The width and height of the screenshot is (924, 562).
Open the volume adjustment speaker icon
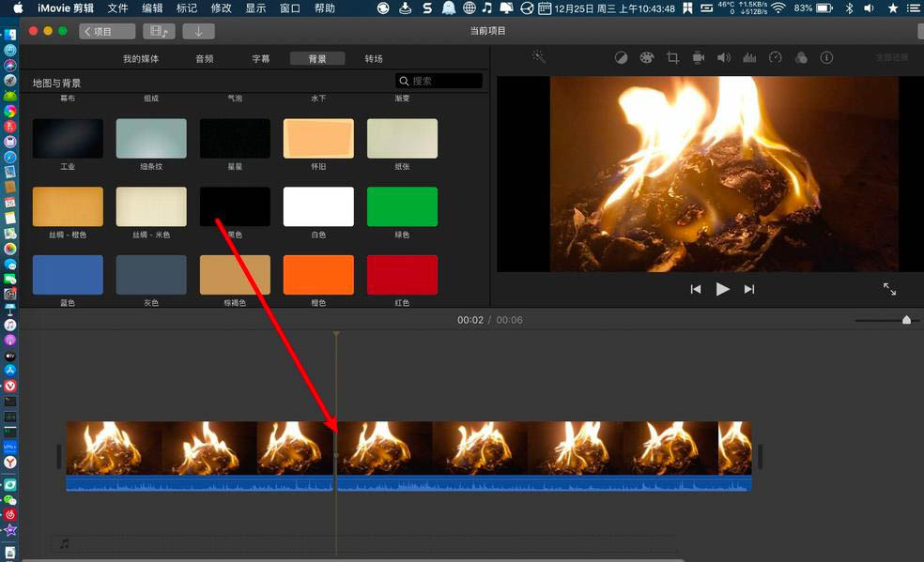coord(723,58)
